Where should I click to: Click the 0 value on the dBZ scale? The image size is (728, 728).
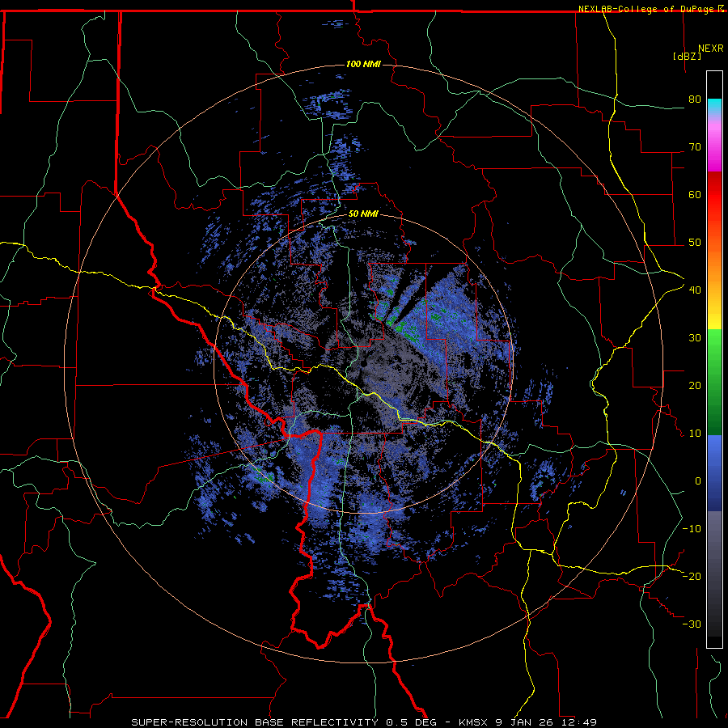pos(698,481)
